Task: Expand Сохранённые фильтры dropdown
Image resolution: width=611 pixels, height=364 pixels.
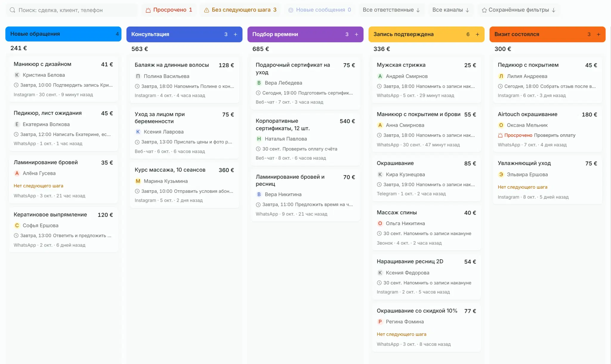Action: (519, 10)
